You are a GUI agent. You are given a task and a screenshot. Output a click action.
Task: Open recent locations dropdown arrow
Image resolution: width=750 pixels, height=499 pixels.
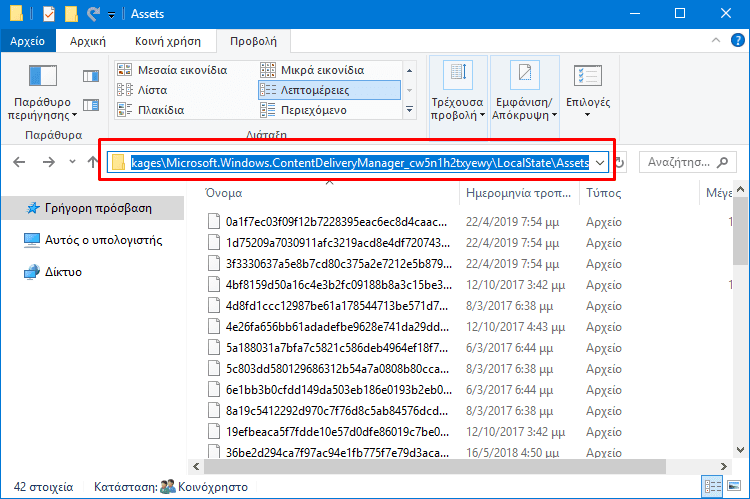point(72,162)
